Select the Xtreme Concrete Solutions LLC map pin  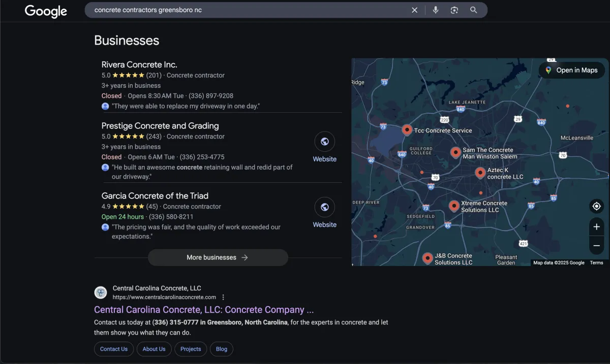[x=454, y=206]
